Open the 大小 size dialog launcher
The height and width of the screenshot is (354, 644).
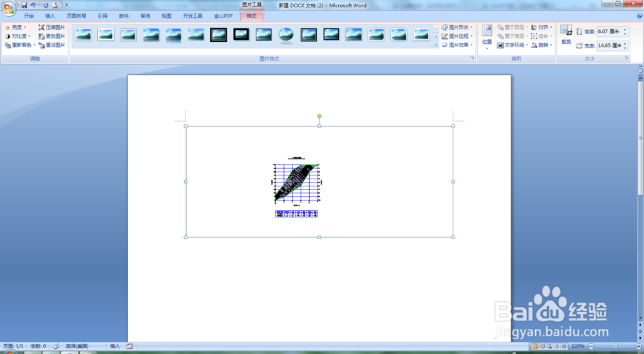627,59
